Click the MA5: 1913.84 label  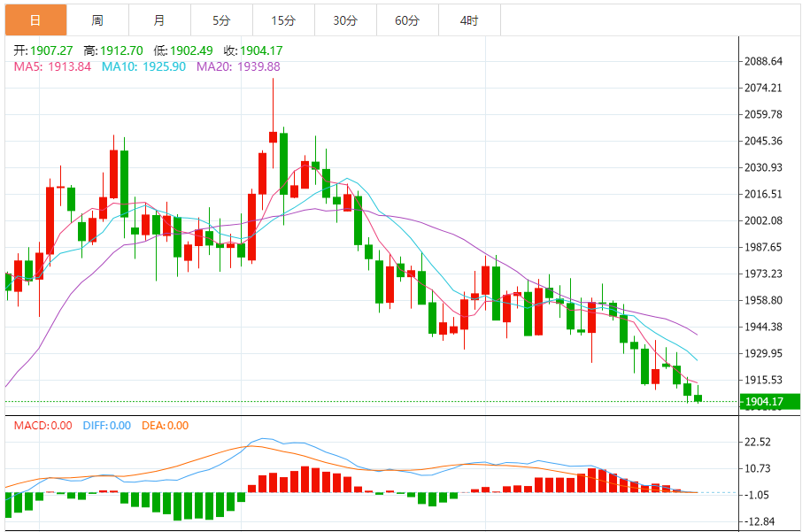click(x=52, y=66)
